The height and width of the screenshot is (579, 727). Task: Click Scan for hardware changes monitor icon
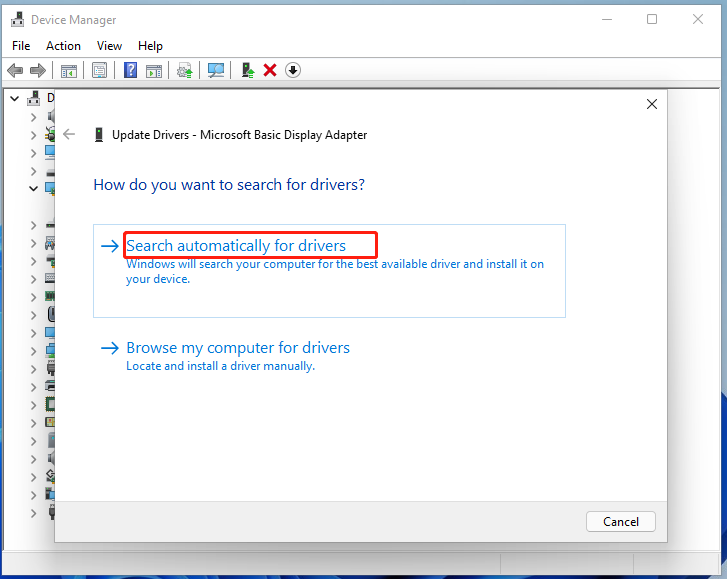[216, 70]
